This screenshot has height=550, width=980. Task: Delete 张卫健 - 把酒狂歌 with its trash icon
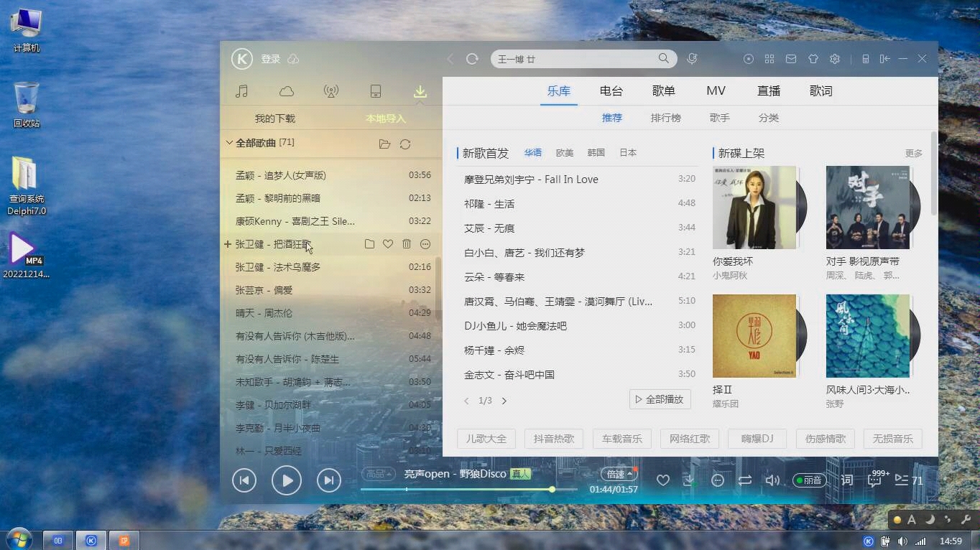(407, 244)
